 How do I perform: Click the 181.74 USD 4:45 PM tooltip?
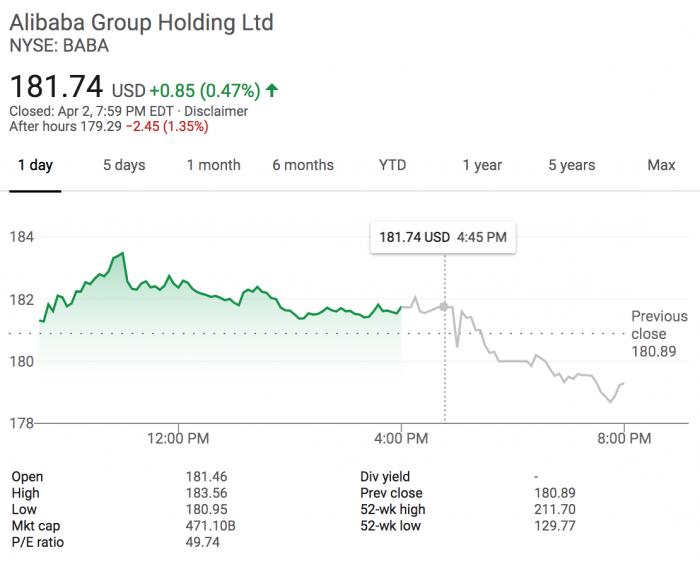pos(443,238)
